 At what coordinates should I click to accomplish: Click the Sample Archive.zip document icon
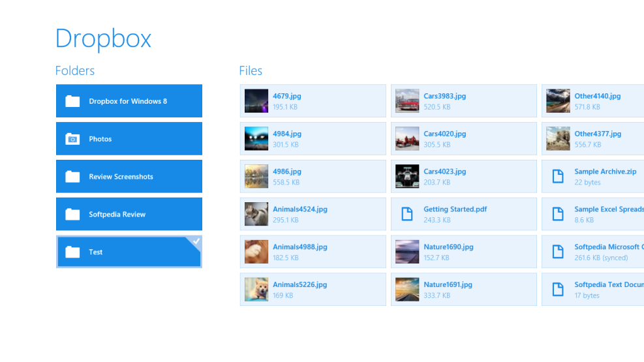558,176
